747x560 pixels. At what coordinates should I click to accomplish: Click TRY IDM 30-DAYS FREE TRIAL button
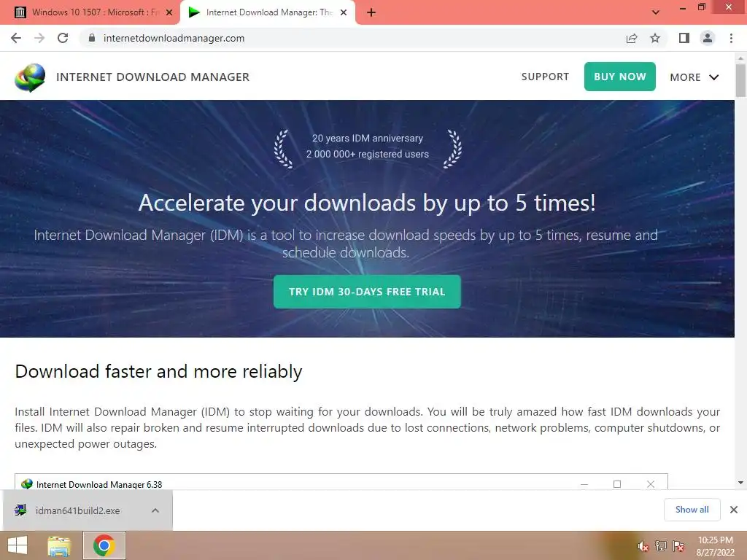point(367,292)
